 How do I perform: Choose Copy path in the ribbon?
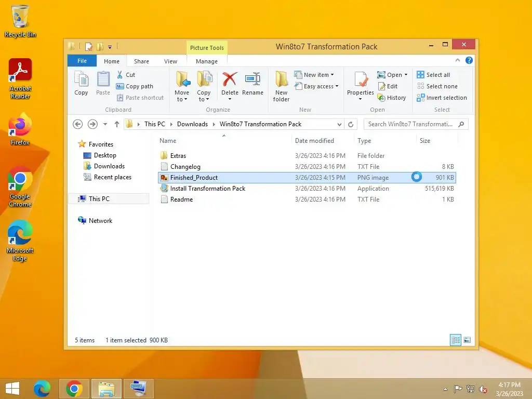click(135, 86)
